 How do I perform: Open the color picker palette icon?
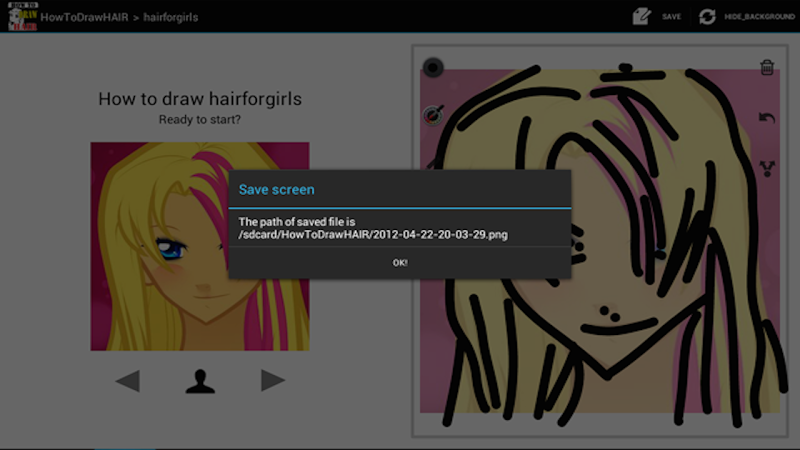click(433, 115)
